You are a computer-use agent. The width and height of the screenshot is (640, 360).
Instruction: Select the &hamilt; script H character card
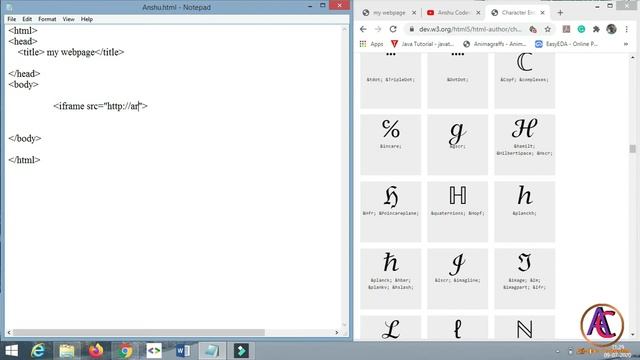coord(524,144)
